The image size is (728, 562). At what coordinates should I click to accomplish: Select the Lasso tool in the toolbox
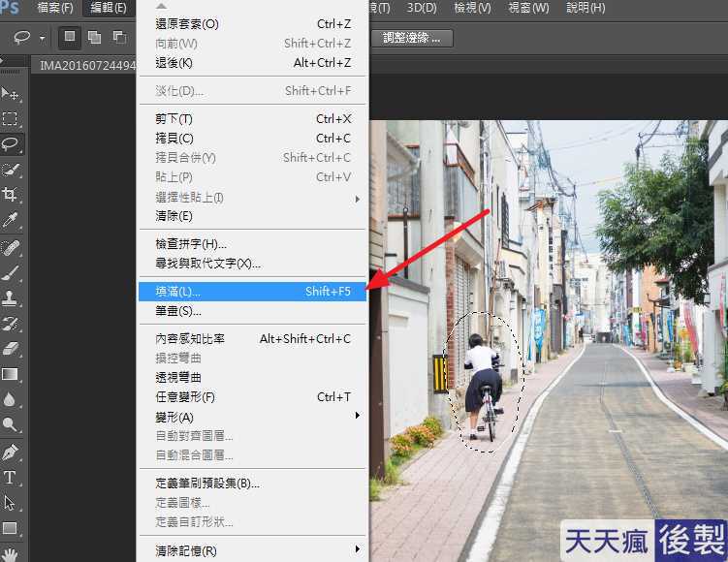pos(11,143)
